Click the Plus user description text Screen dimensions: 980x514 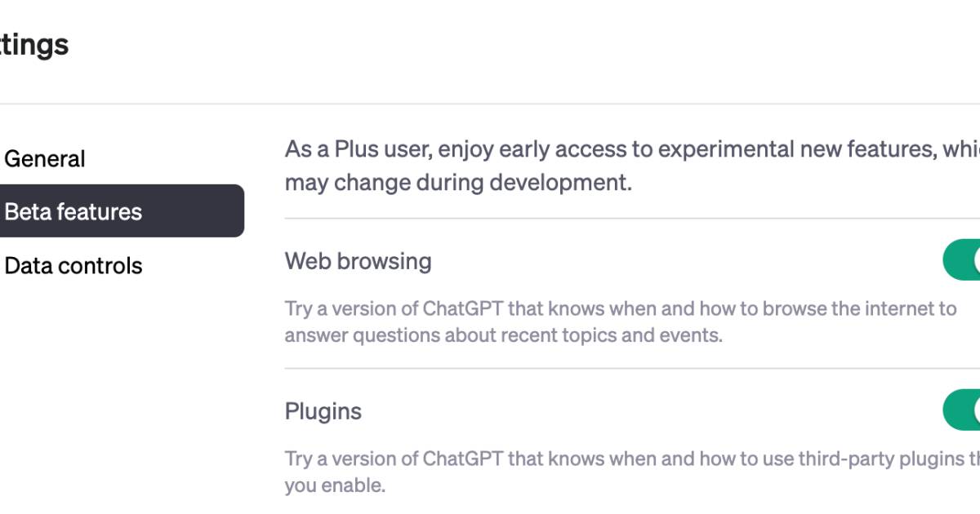(x=572, y=166)
